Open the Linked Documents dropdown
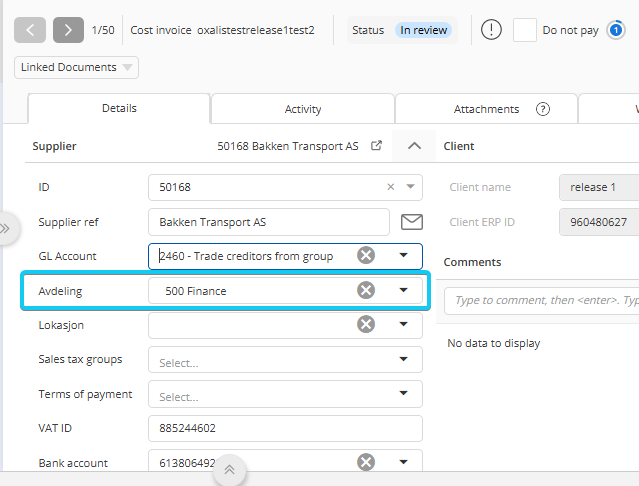 click(76, 67)
